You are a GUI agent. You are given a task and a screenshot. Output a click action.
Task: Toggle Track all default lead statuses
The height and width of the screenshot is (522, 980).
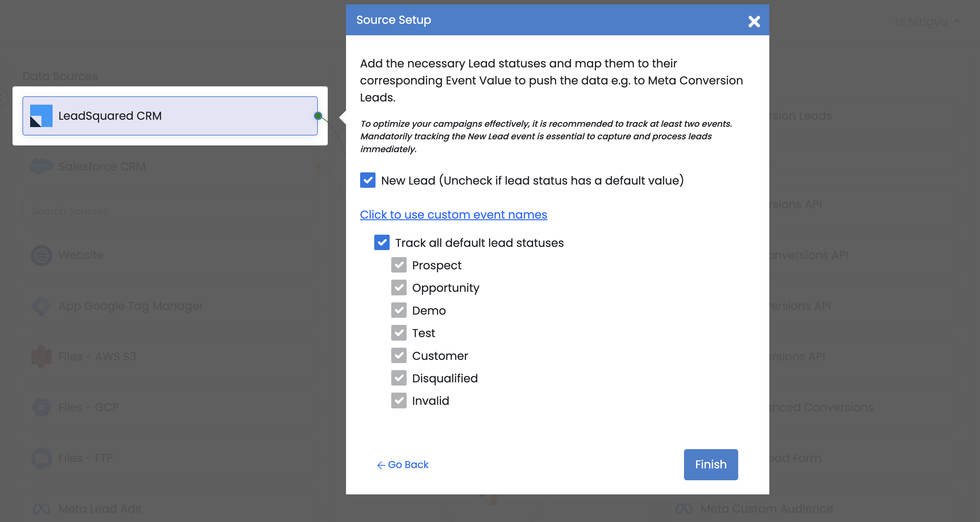click(382, 242)
